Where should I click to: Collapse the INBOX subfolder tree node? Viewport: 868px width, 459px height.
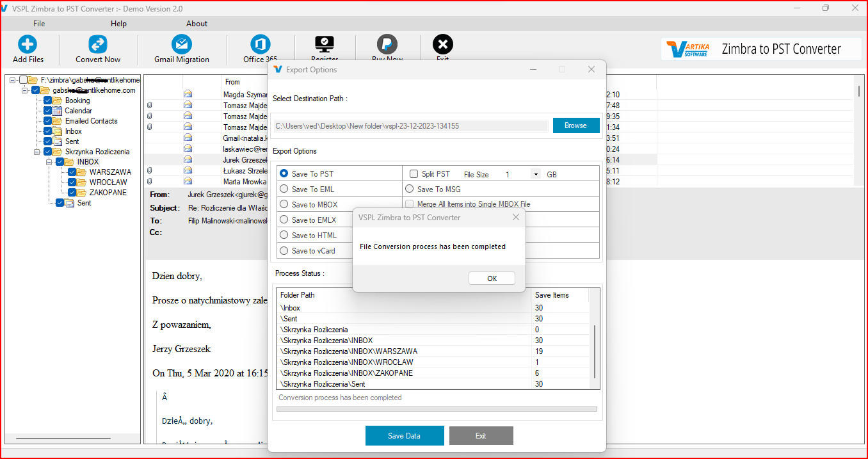coord(49,162)
